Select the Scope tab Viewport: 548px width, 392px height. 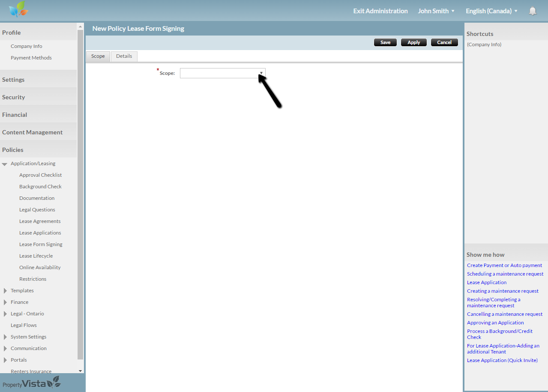point(98,56)
